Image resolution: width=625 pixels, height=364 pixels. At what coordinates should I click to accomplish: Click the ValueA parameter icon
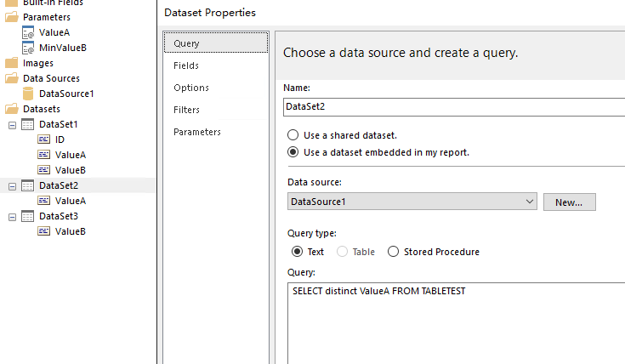click(28, 32)
